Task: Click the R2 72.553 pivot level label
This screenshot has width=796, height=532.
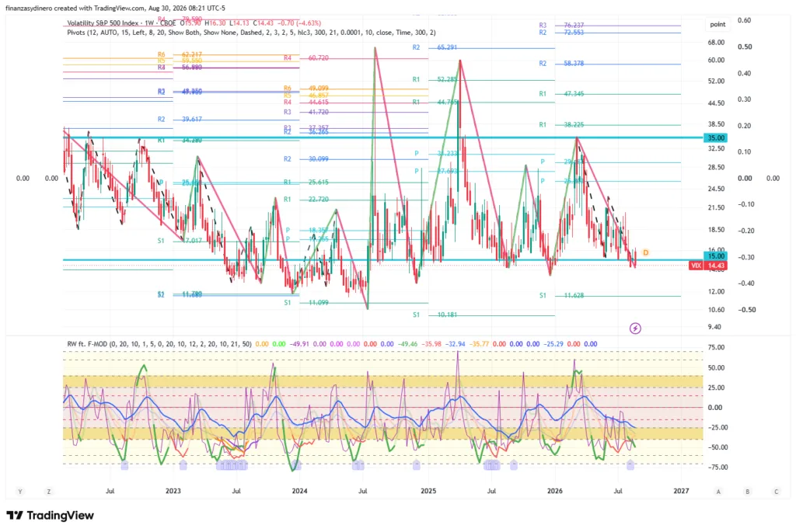Action: click(561, 33)
